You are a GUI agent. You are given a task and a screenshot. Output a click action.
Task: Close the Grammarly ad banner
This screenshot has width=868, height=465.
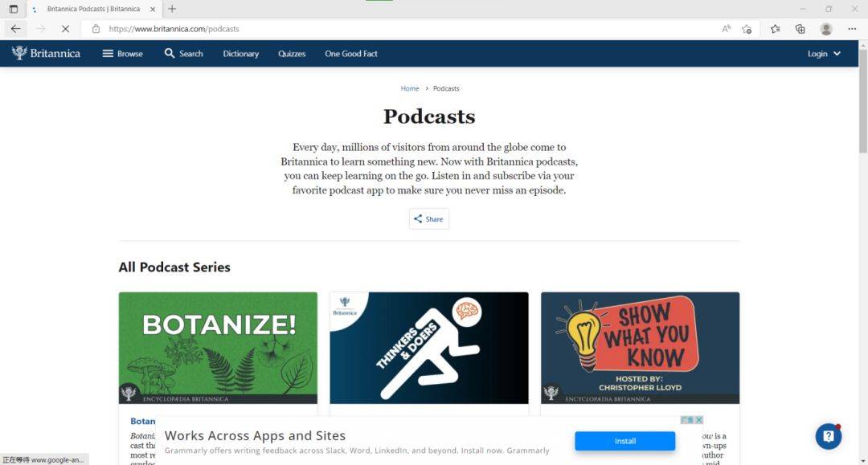[699, 420]
